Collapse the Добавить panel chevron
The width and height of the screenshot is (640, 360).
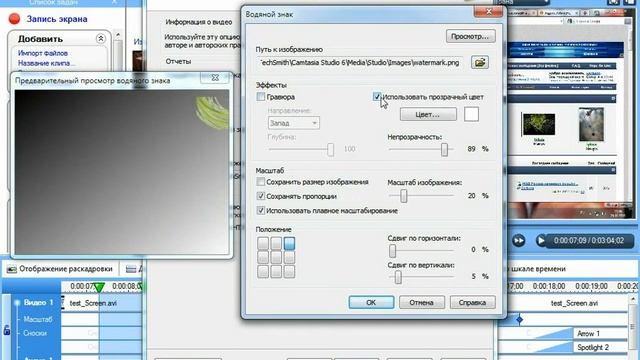coord(100,39)
